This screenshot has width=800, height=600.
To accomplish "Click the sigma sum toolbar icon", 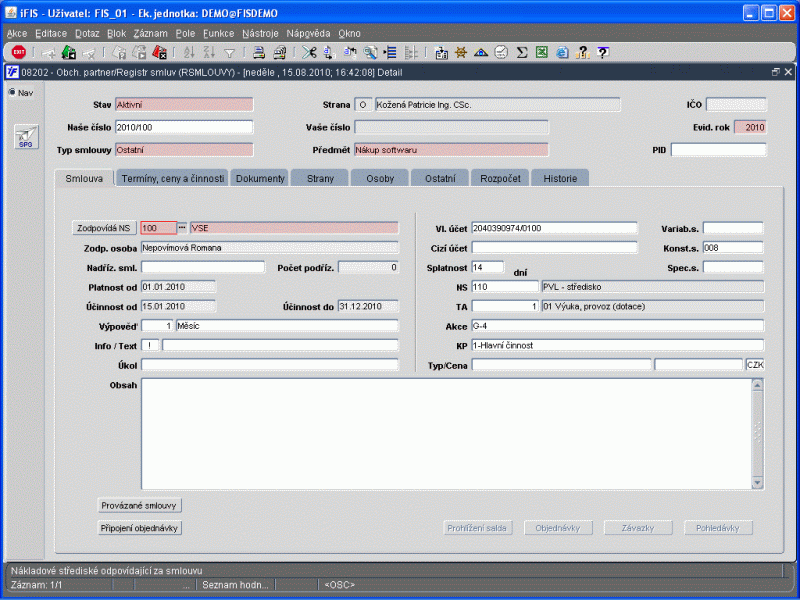I will point(521,52).
